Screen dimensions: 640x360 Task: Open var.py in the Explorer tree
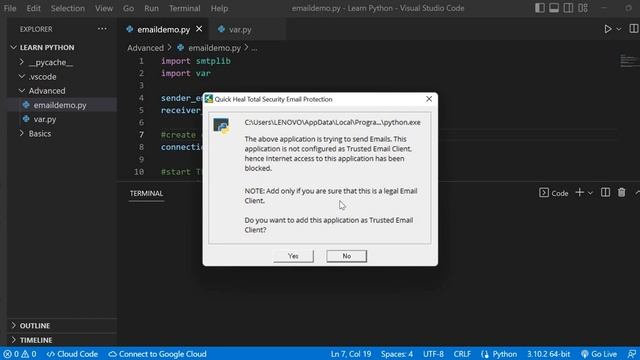(44, 119)
